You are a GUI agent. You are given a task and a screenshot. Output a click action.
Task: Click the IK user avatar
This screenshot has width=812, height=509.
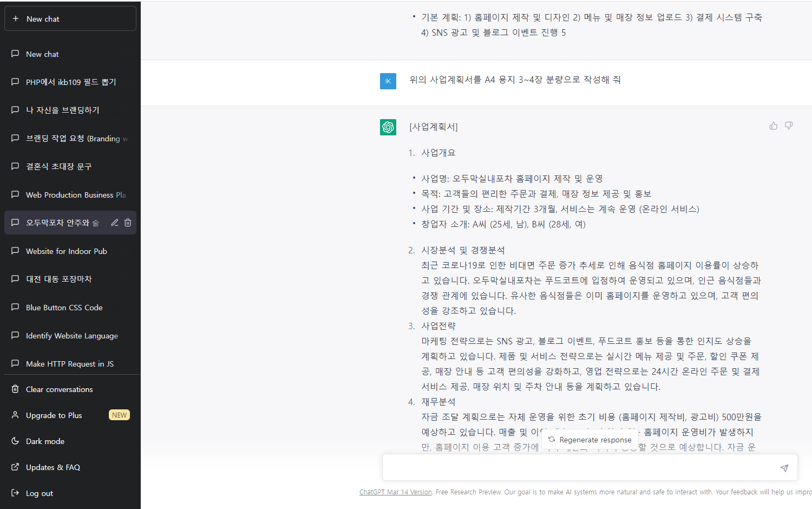pyautogui.click(x=388, y=81)
